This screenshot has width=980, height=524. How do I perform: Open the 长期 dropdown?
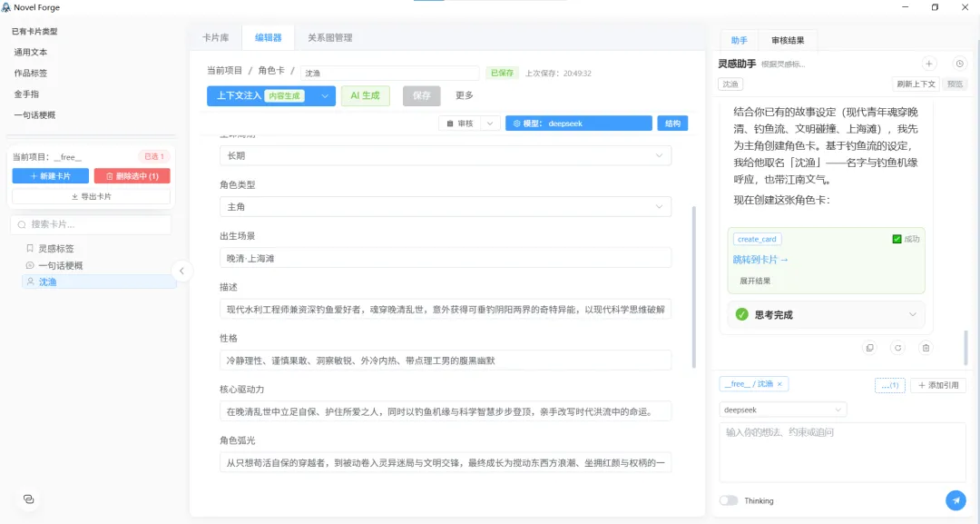point(446,155)
